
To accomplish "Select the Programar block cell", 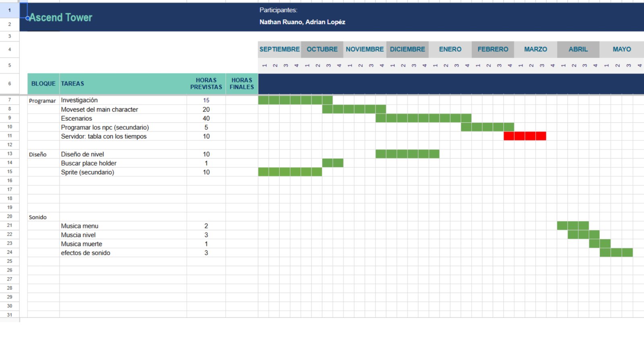I will [43, 101].
